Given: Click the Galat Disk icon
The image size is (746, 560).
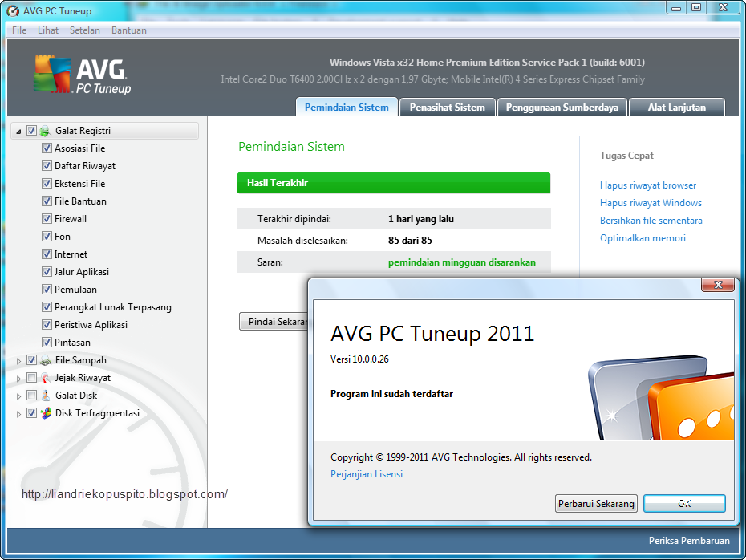Looking at the screenshot, I should (x=46, y=396).
